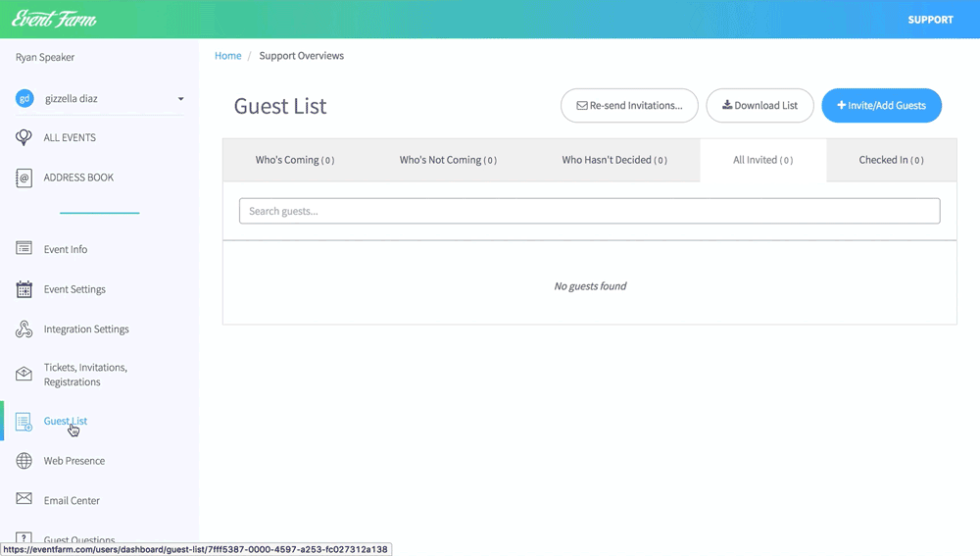Switch to Who's Not Coming tab

(448, 160)
